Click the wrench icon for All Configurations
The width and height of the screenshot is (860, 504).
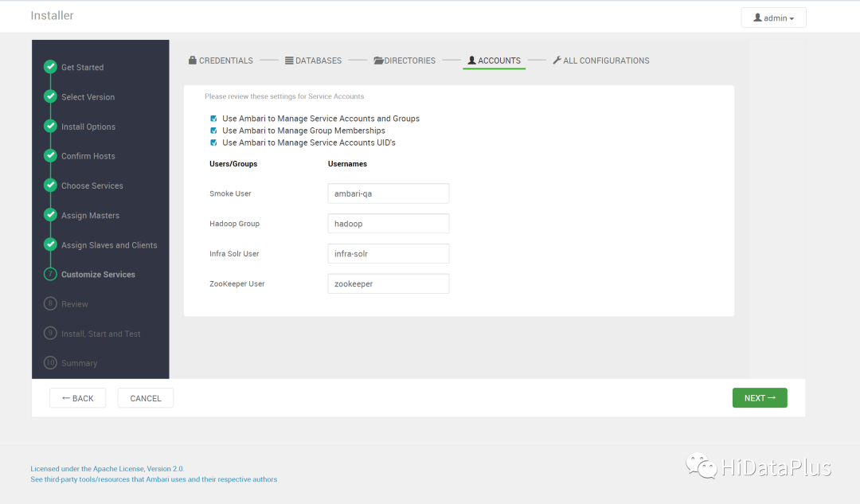point(557,61)
